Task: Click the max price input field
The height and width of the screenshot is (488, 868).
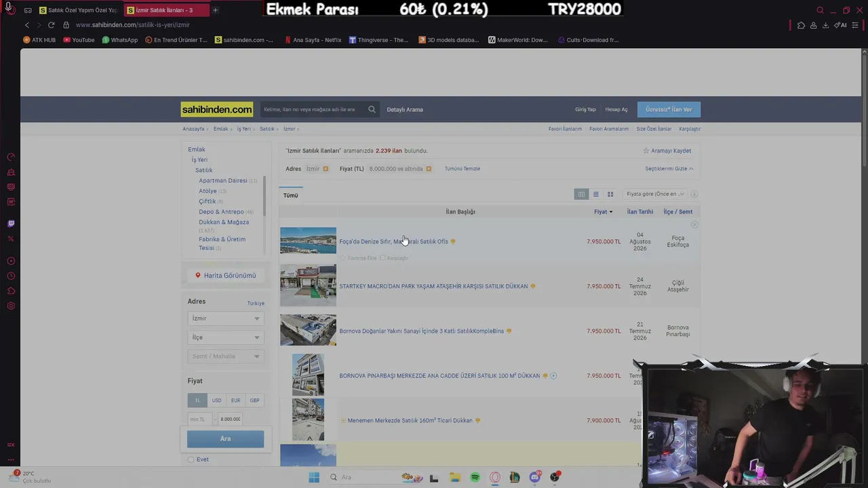Action: tap(231, 420)
